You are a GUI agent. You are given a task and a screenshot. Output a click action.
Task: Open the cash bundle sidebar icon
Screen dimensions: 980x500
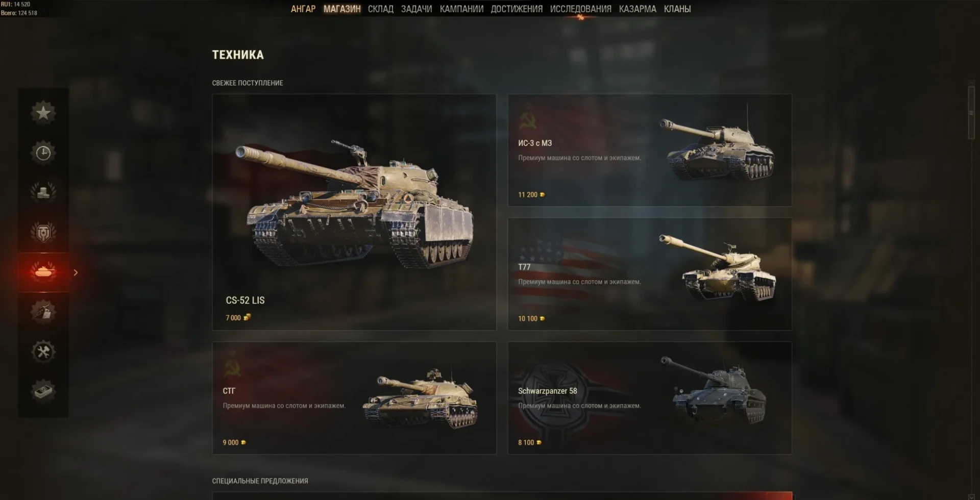43,391
